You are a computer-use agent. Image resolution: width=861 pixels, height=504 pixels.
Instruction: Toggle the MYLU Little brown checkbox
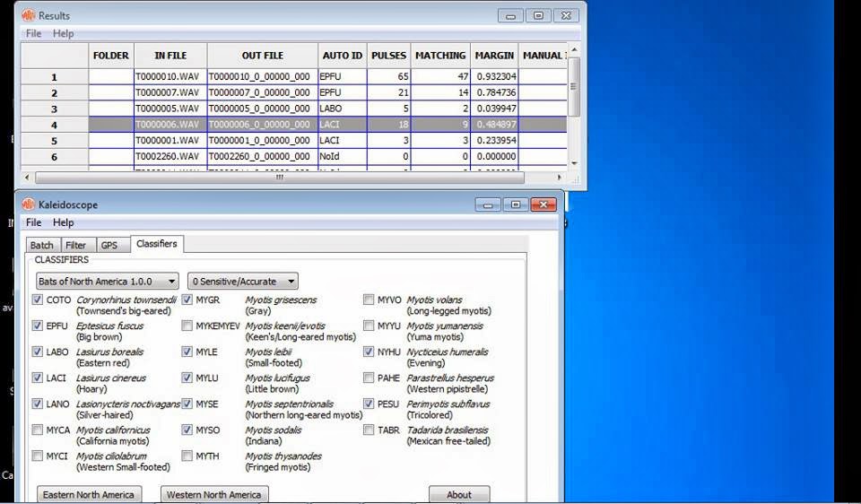tap(187, 378)
